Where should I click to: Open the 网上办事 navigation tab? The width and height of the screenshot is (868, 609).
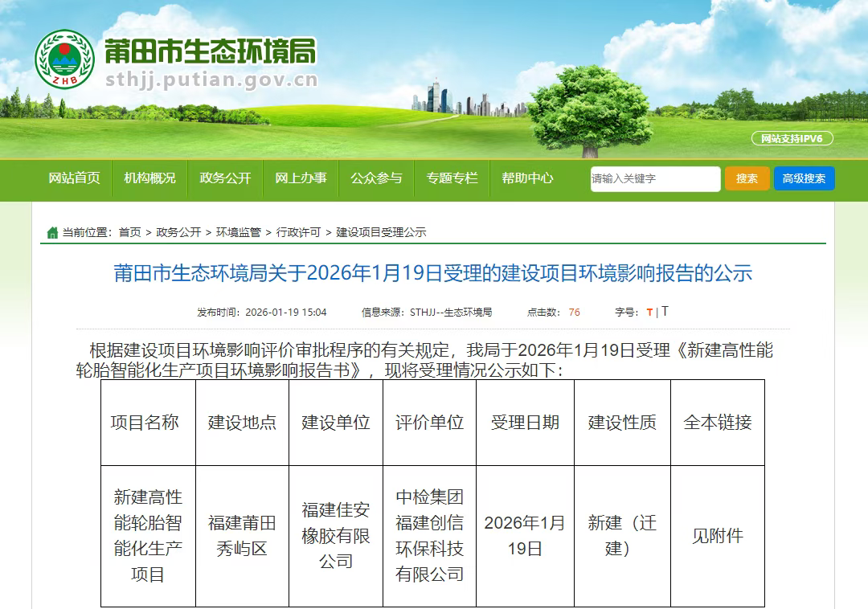(301, 178)
